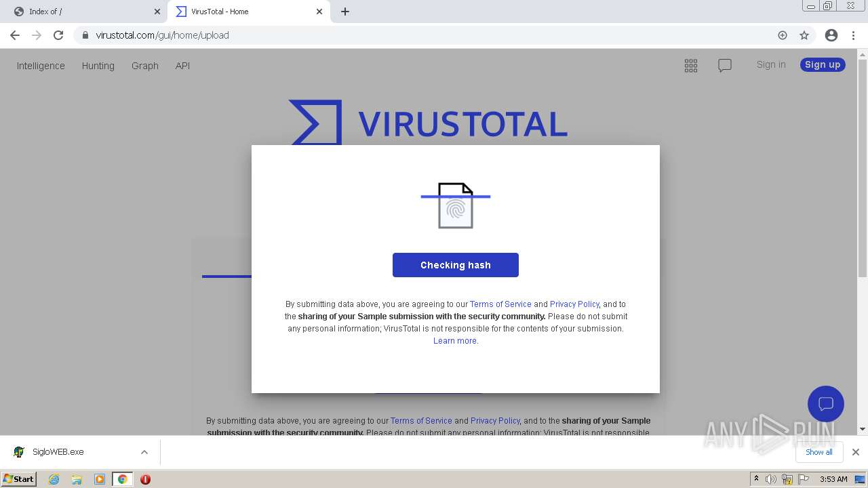Click Sign in link
This screenshot has width=868, height=488.
click(x=771, y=64)
